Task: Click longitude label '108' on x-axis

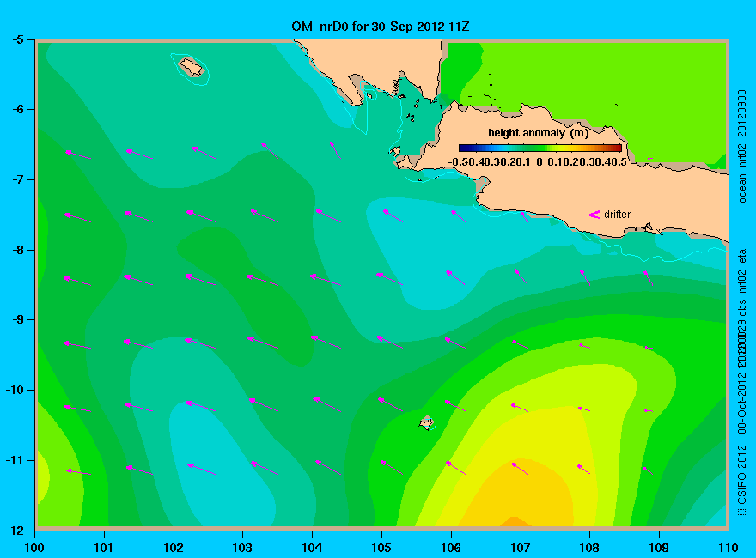Action: tap(589, 548)
